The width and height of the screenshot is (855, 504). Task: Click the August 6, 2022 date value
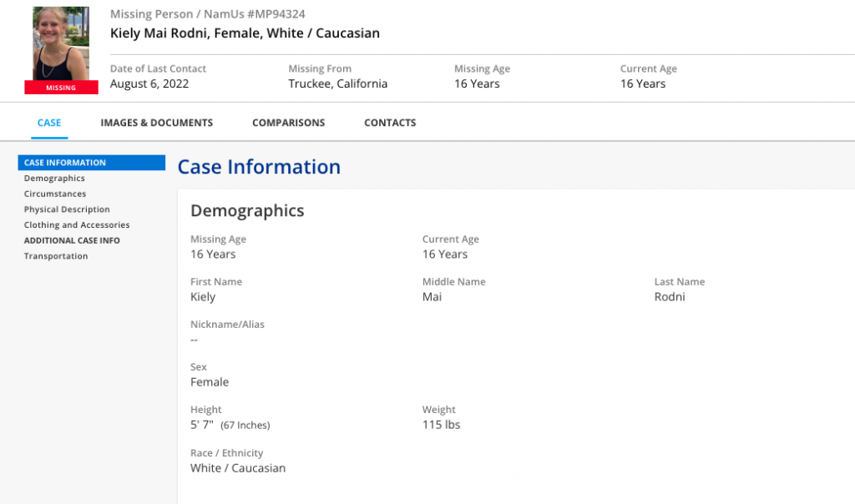pyautogui.click(x=149, y=83)
